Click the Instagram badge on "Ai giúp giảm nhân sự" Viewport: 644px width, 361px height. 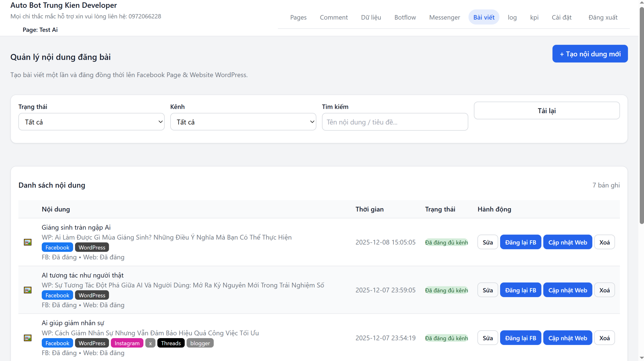tap(127, 343)
